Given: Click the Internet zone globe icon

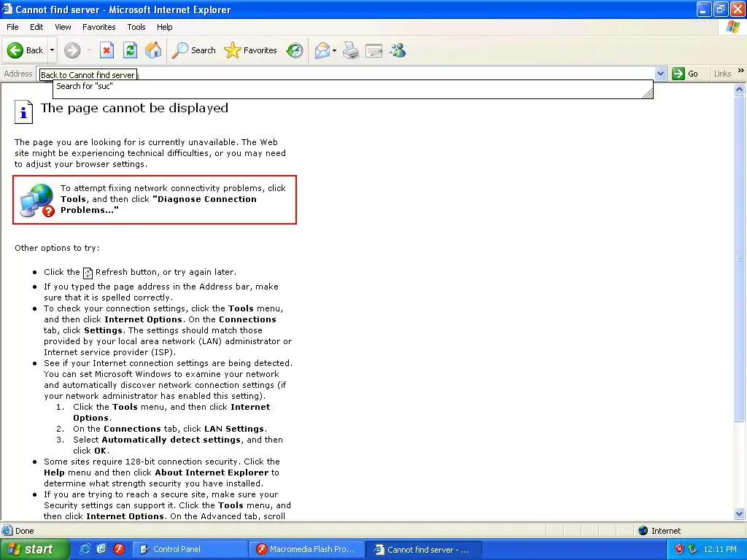Looking at the screenshot, I should coord(643,531).
